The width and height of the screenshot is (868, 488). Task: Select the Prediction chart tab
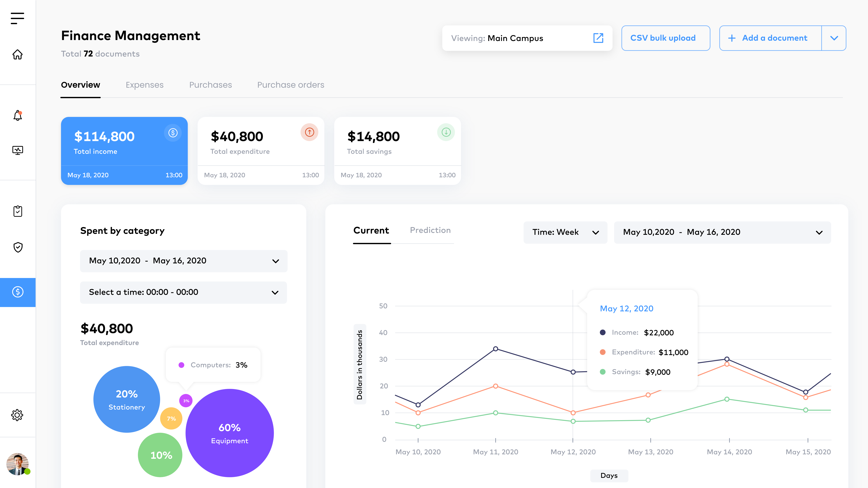click(x=430, y=230)
